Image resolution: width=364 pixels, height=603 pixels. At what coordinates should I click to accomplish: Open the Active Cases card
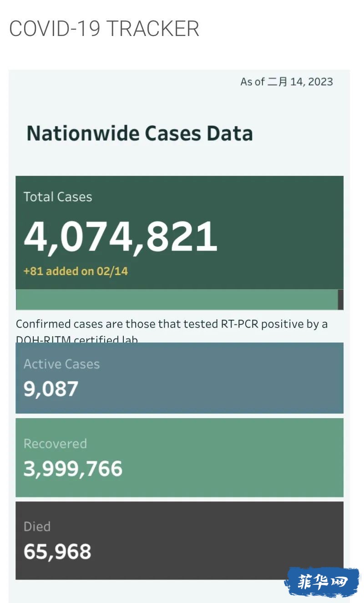(x=179, y=378)
